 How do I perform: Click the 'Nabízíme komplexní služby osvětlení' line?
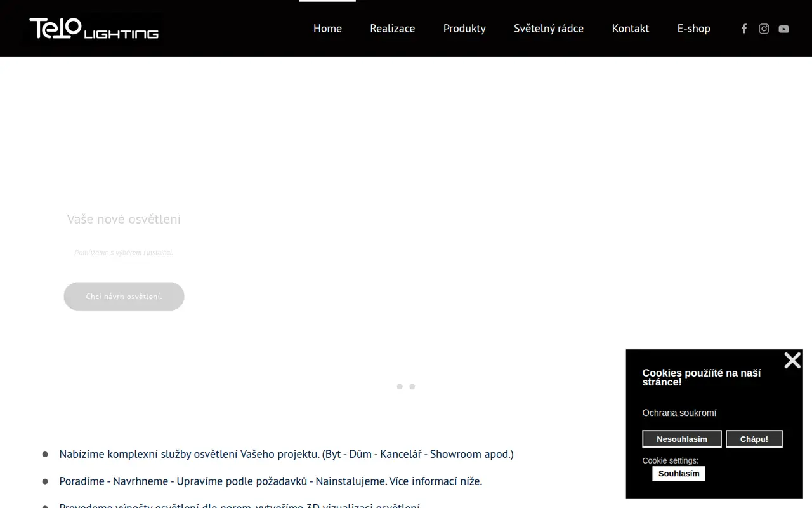click(286, 454)
